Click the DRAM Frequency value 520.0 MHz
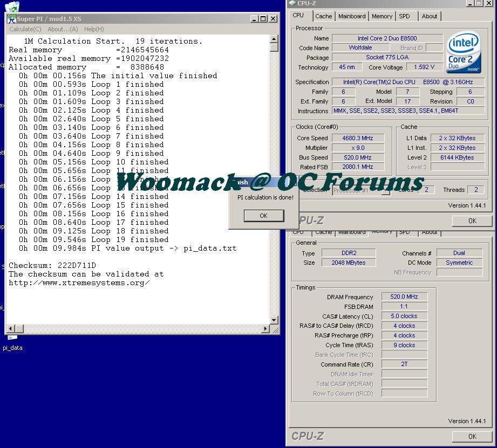Screen dimensions: 497x448 coord(404,297)
